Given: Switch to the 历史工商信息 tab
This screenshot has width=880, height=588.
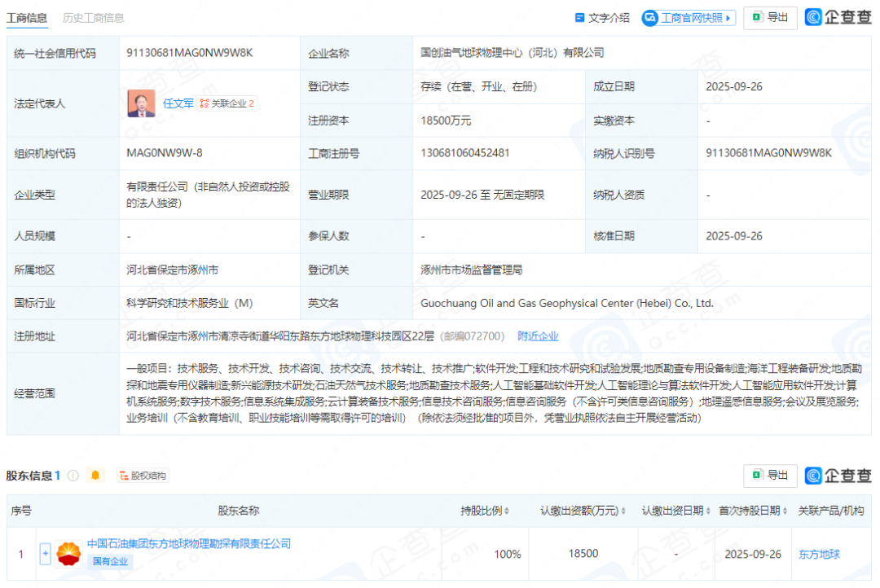Looking at the screenshot, I should (94, 18).
